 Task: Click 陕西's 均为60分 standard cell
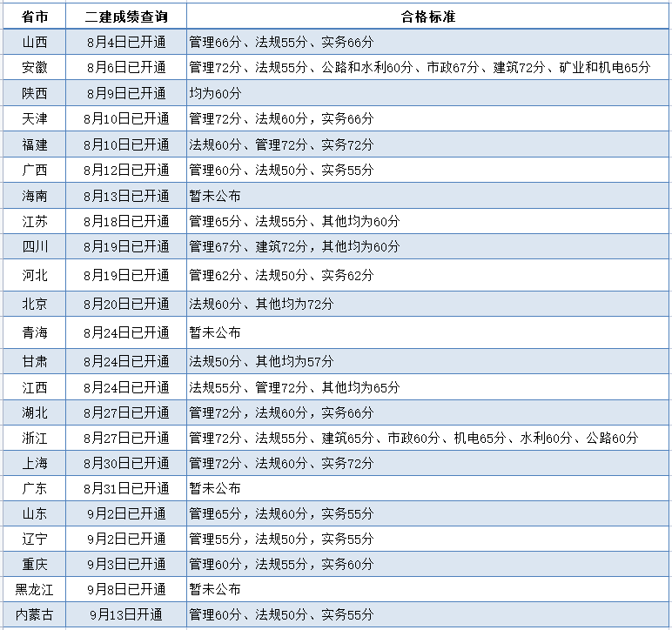click(x=215, y=93)
